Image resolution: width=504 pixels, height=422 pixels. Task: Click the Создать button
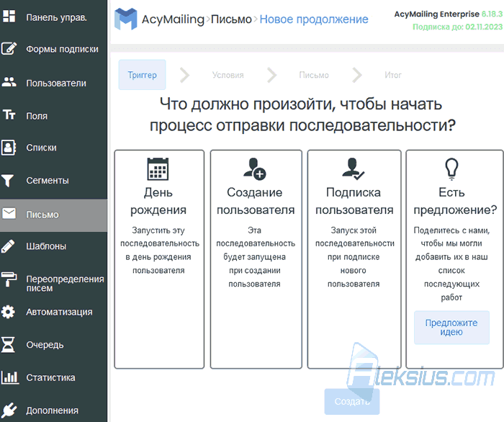point(352,401)
